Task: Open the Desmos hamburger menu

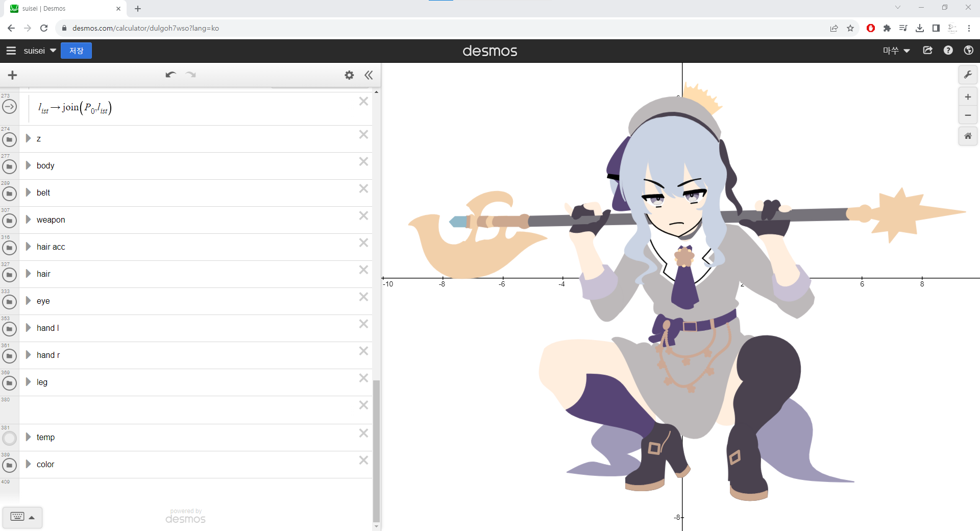Action: (x=11, y=51)
